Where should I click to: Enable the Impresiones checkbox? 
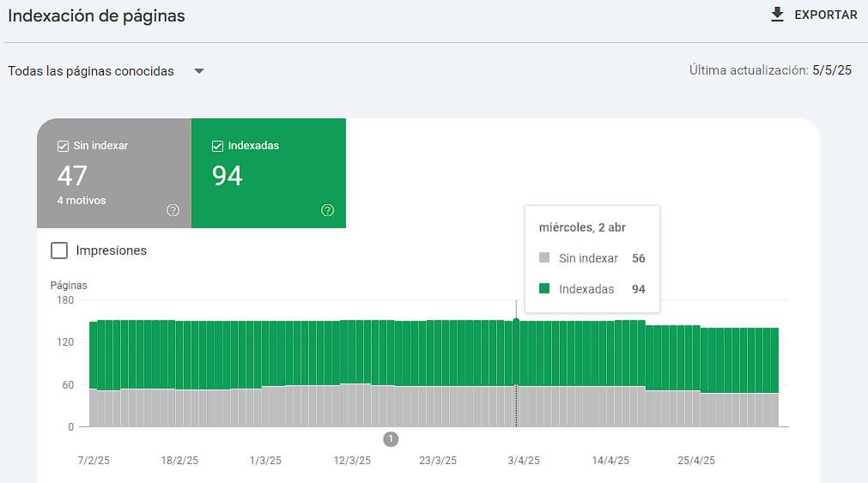coord(59,251)
